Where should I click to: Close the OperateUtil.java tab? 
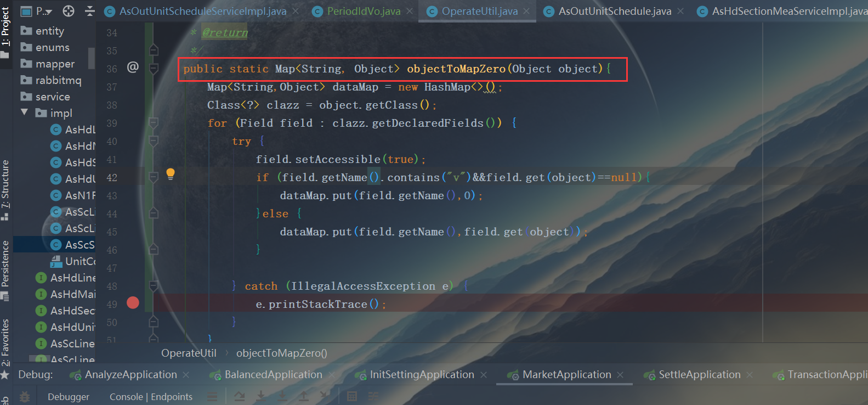coord(526,11)
